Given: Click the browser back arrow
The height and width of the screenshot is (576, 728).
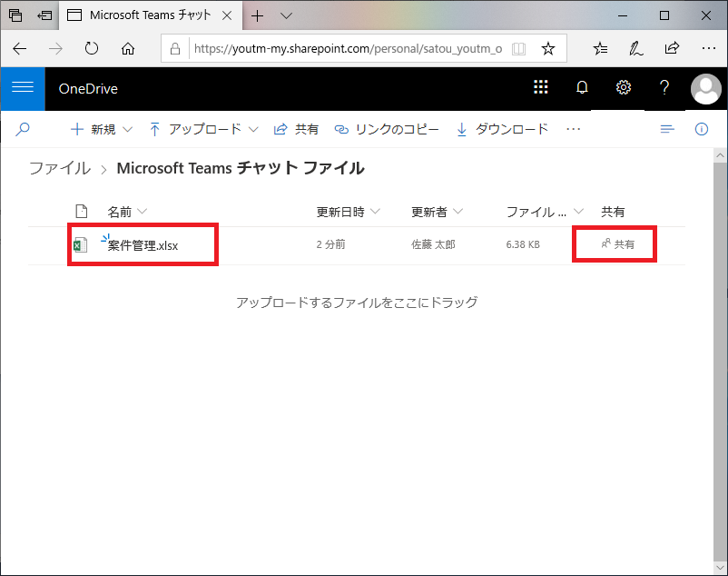Looking at the screenshot, I should tap(19, 48).
